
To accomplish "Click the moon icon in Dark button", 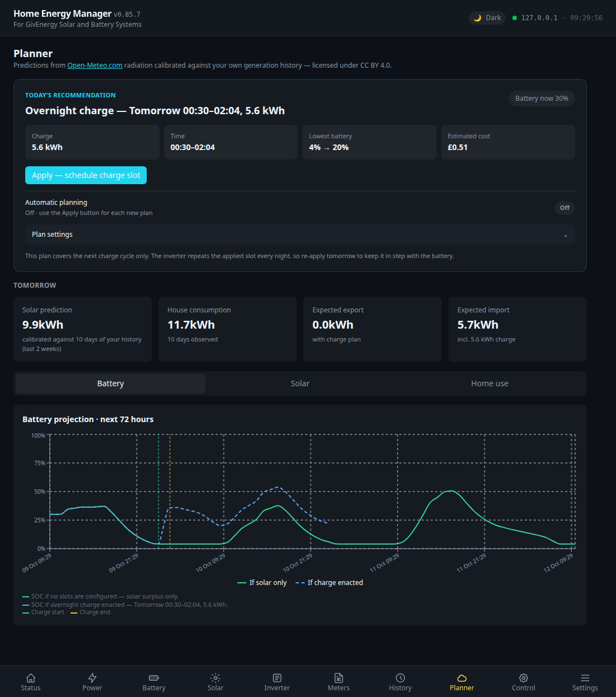I will [x=478, y=18].
